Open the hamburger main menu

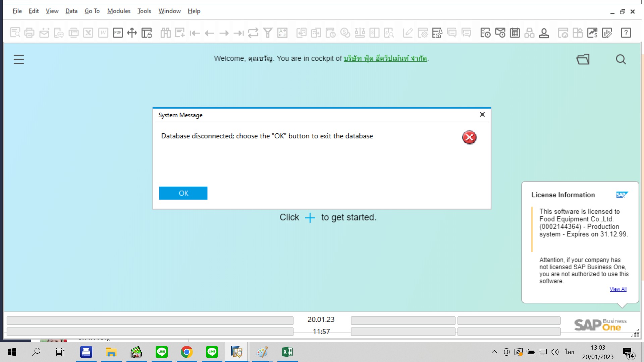[x=19, y=59]
